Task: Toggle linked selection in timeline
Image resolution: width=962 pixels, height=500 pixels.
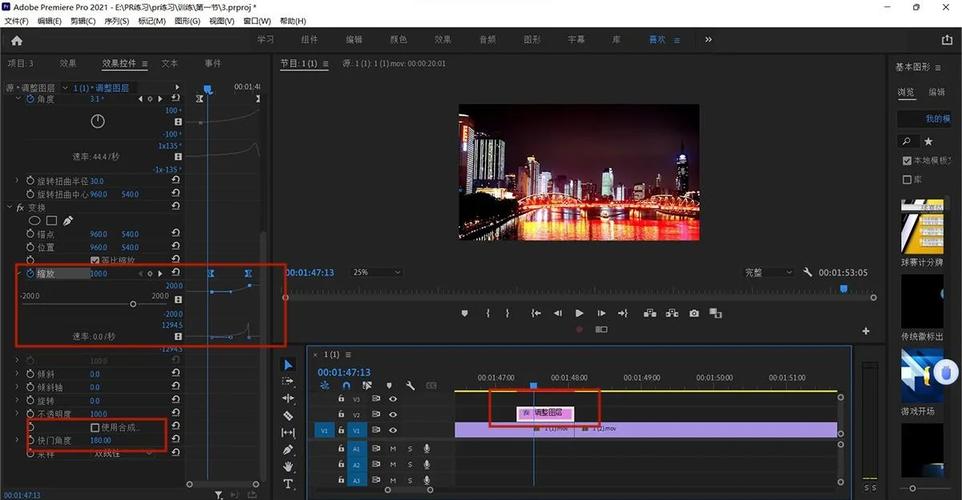Action: 367,385
